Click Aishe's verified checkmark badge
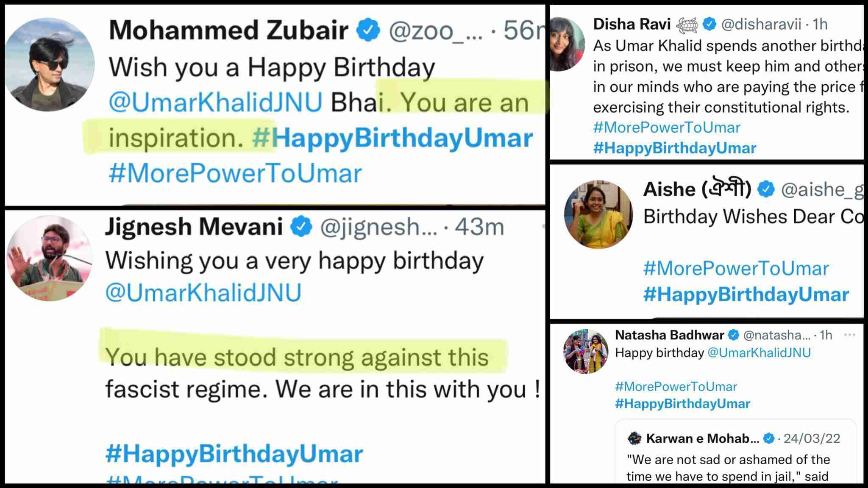Image resolution: width=868 pixels, height=488 pixels. 766,189
